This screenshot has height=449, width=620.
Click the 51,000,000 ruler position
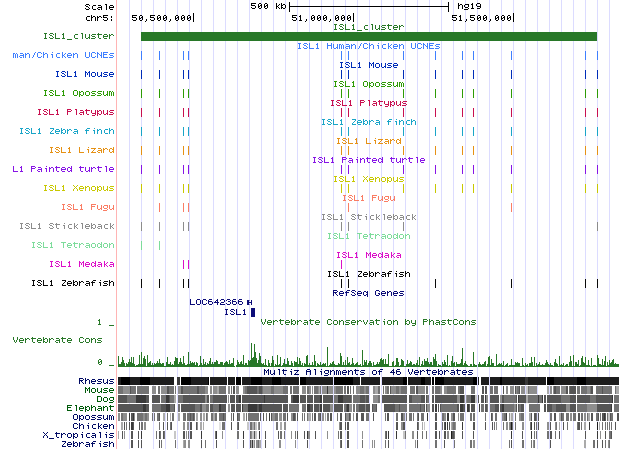[321, 18]
